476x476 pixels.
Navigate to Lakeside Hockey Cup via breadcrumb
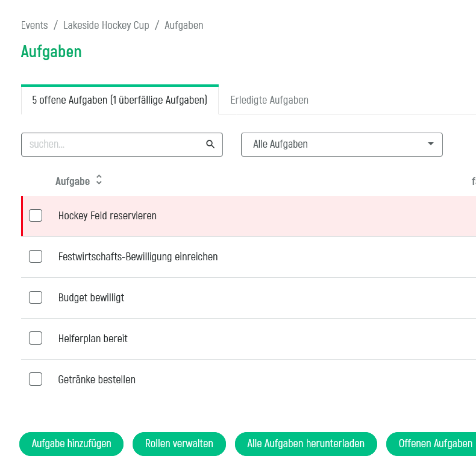(106, 25)
